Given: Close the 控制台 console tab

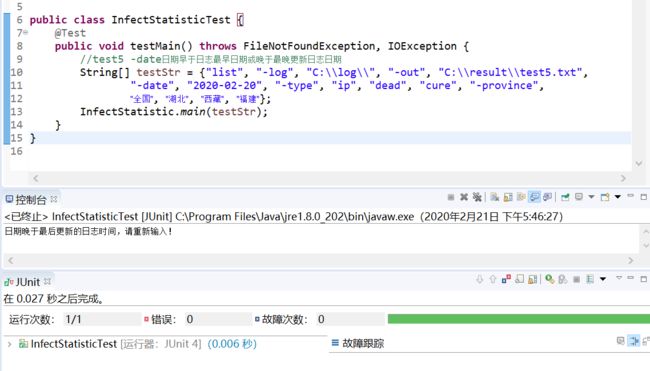Looking at the screenshot, I should tap(54, 199).
